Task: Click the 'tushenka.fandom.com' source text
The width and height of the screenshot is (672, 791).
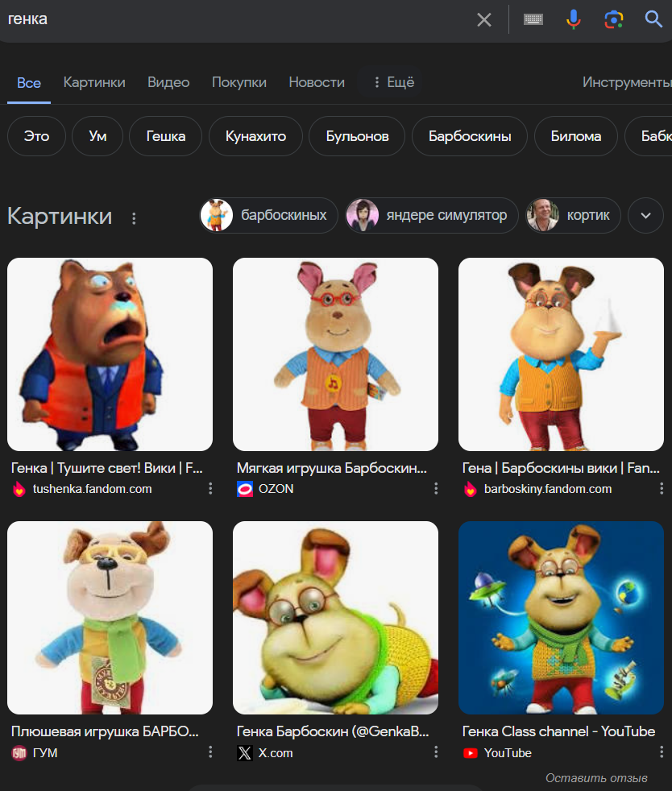Action: 92,489
